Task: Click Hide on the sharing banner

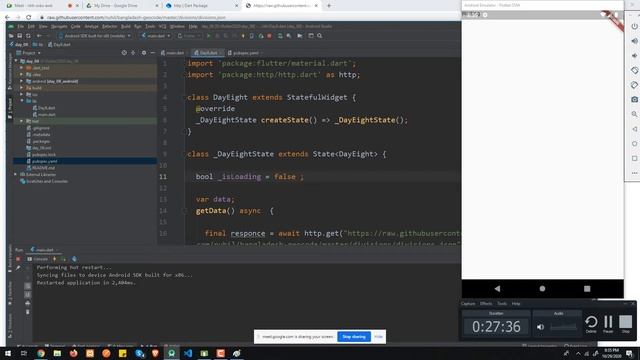Action: [x=378, y=337]
